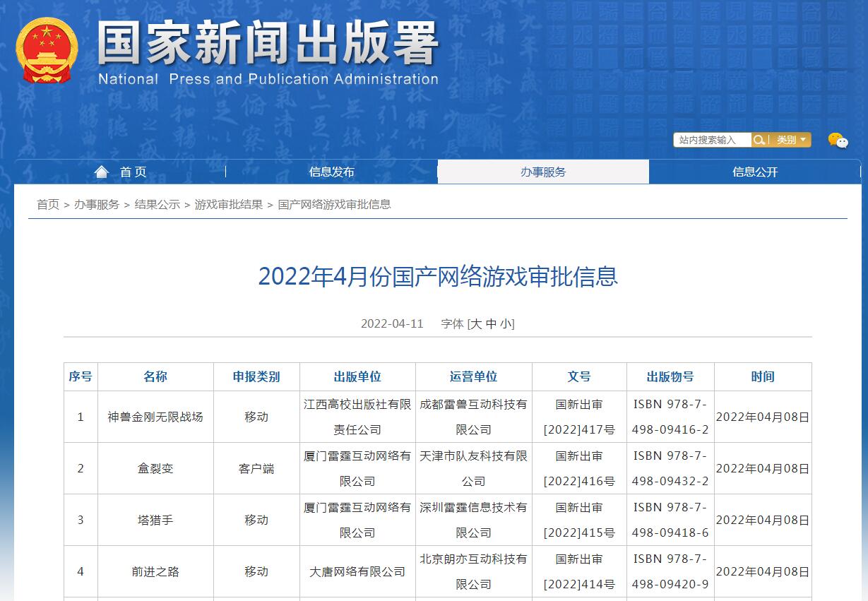Viewport: 868px width, 601px height.
Task: Click the 名称 column header
Action: (155, 376)
